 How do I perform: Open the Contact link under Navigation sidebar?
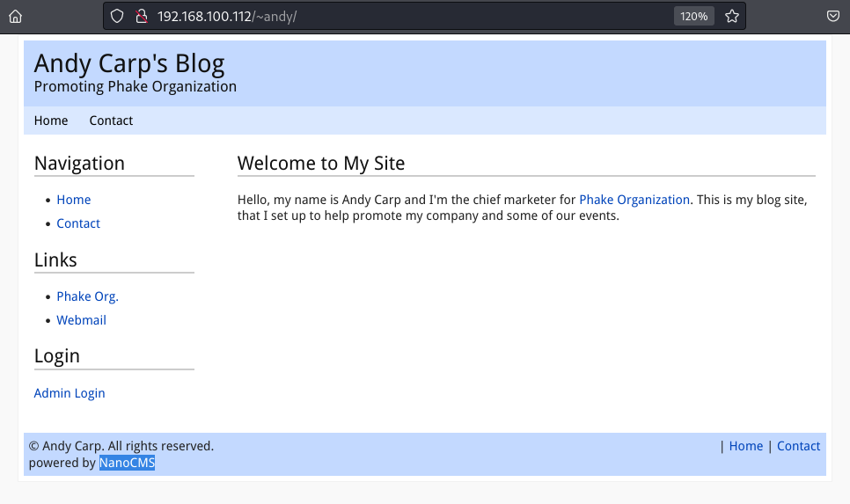point(78,223)
